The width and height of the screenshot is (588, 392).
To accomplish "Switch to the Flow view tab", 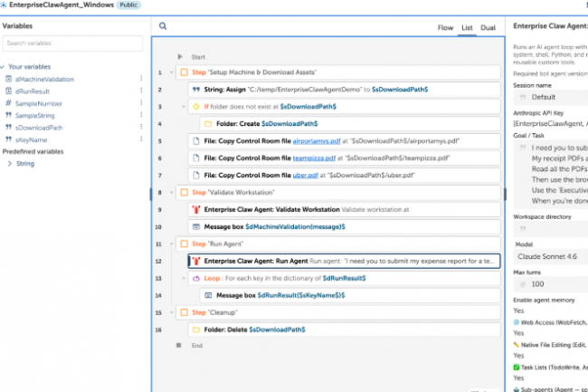I will click(x=445, y=28).
